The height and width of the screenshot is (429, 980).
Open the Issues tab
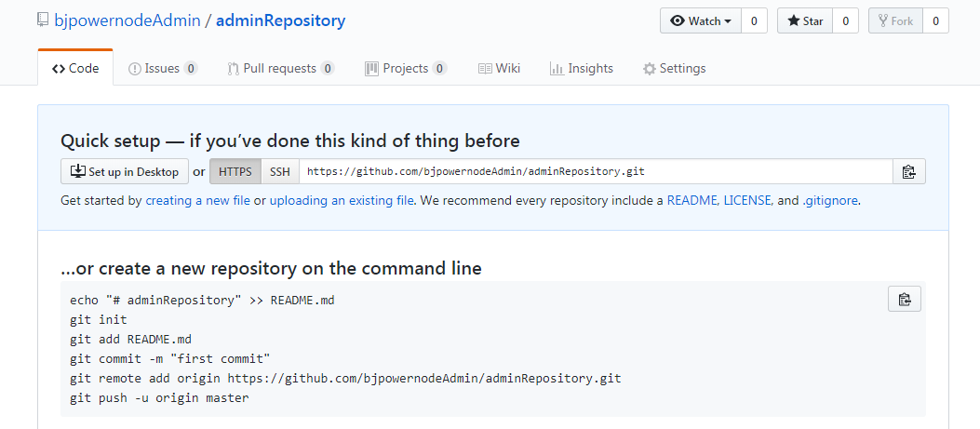[162, 68]
